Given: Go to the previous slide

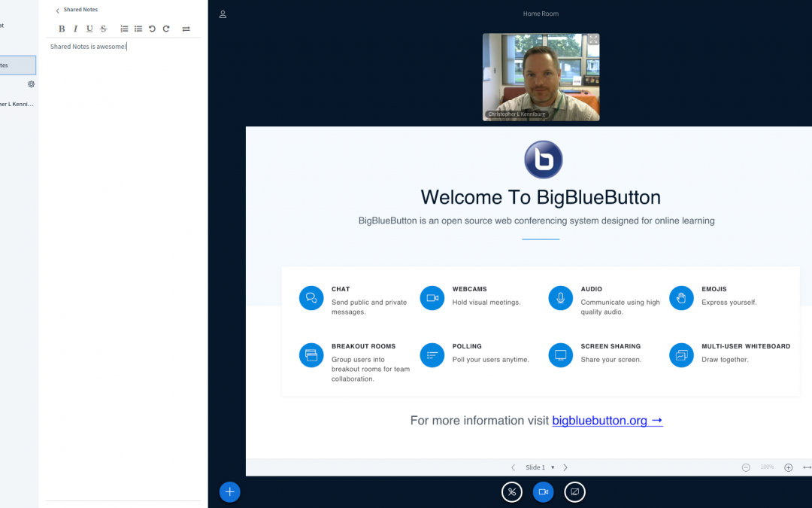Looking at the screenshot, I should [514, 467].
